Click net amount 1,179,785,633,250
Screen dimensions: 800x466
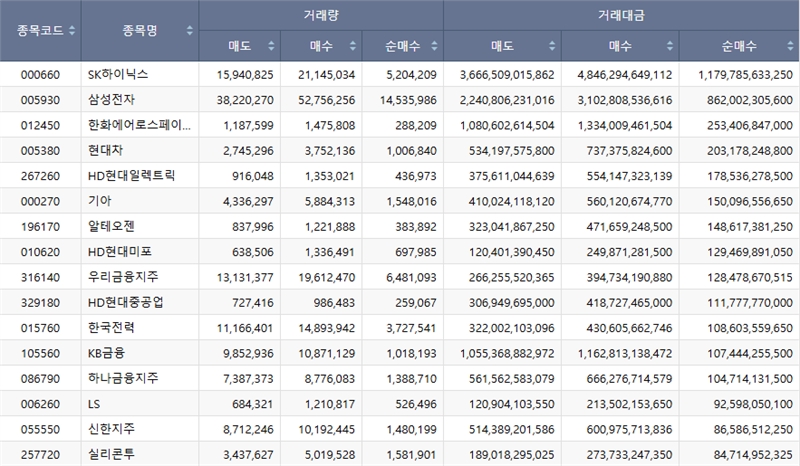coord(745,75)
